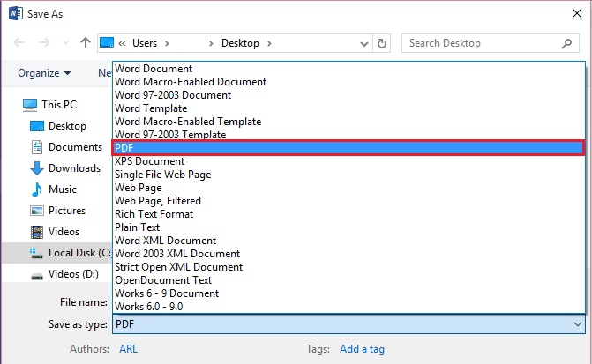
Task: Choose Word Macro-Enabled Document type
Action: click(348, 82)
